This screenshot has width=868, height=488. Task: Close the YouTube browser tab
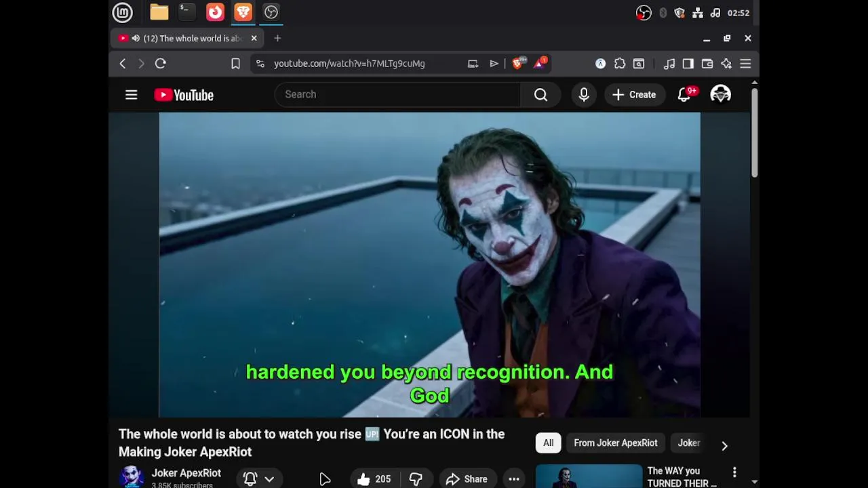(x=254, y=38)
